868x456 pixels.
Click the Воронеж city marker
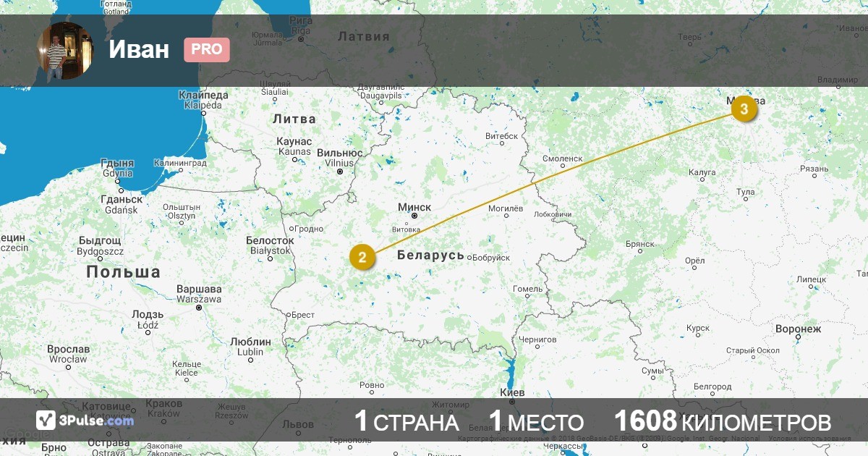click(798, 337)
